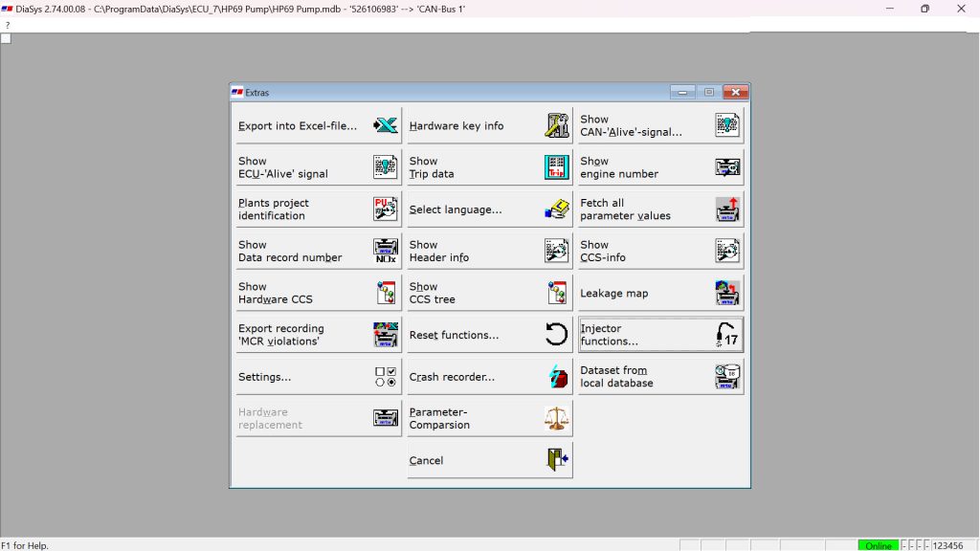980x551 pixels.
Task: Show the CAN-'Alive'-signal dialog
Action: click(x=660, y=125)
